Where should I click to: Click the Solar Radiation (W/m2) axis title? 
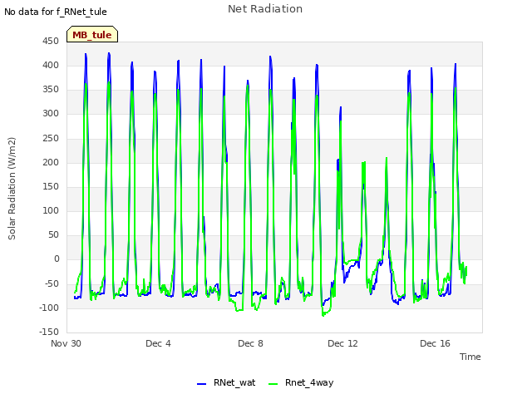click(12, 189)
